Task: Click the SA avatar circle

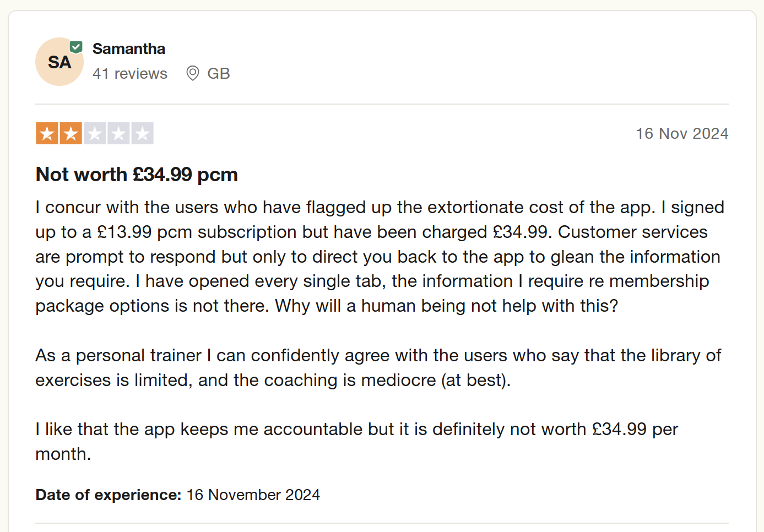Action: point(59,62)
